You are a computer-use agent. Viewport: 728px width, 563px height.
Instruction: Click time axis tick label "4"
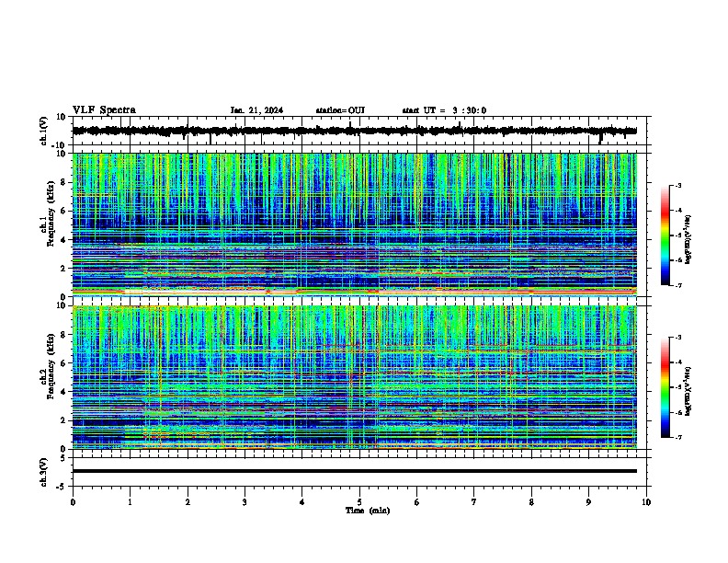click(302, 502)
